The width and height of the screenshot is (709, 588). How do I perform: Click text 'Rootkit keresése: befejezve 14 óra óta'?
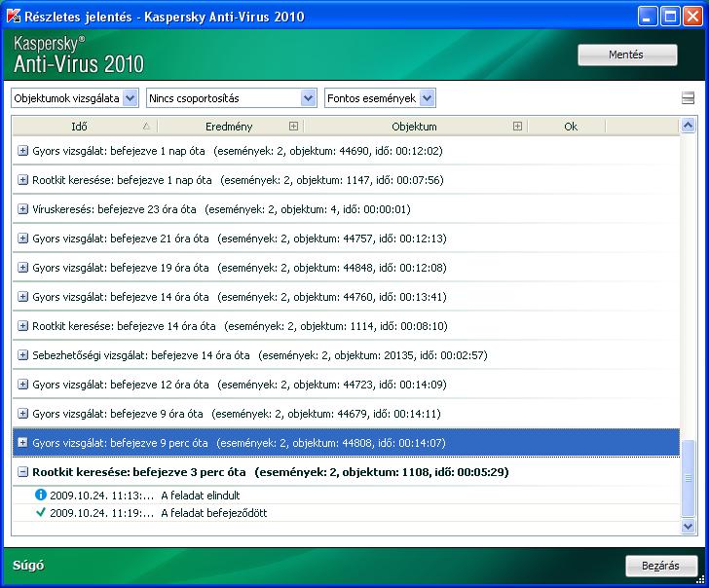pos(124,326)
